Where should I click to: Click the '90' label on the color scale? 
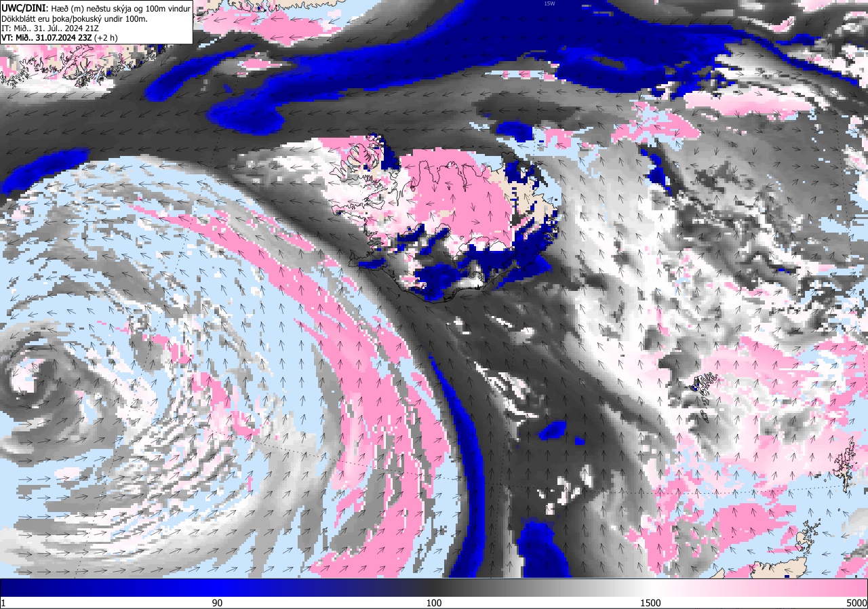pyautogui.click(x=218, y=603)
